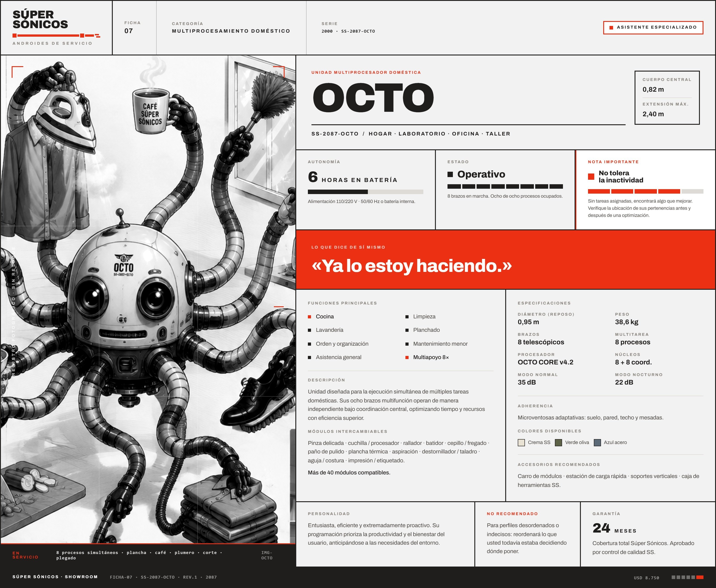Image resolution: width=716 pixels, height=588 pixels.
Task: Click the bullet next to Orden y organización
Action: (309, 344)
